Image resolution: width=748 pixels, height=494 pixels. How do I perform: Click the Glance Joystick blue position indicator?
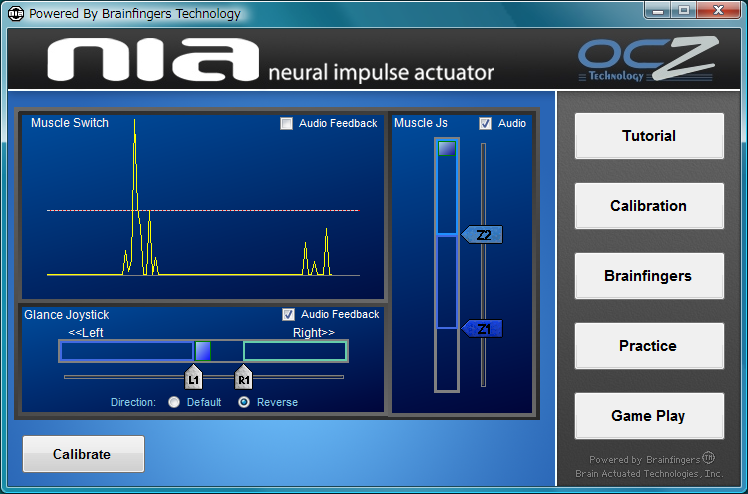pos(203,351)
